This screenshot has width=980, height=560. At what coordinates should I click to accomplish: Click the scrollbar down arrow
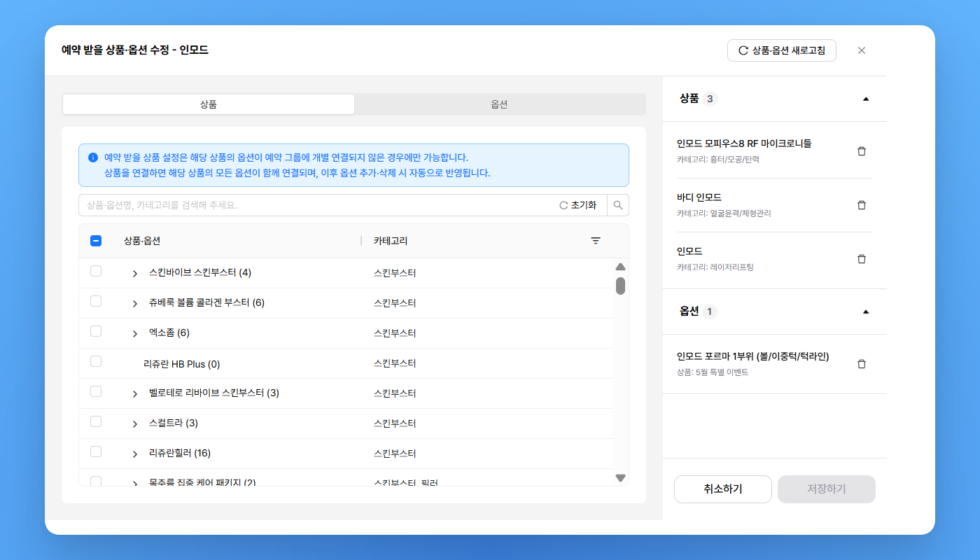[x=620, y=478]
